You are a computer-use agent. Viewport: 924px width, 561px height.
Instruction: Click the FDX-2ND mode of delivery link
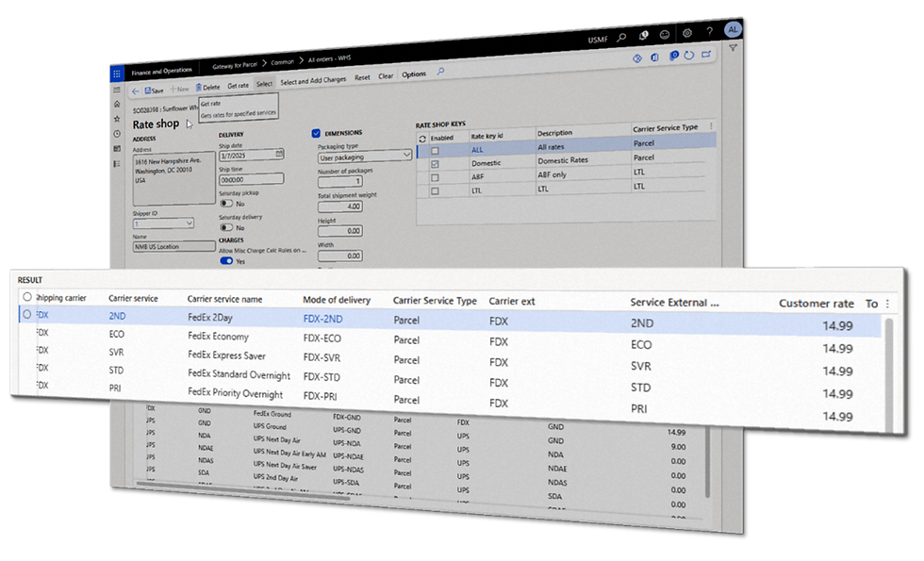(322, 319)
